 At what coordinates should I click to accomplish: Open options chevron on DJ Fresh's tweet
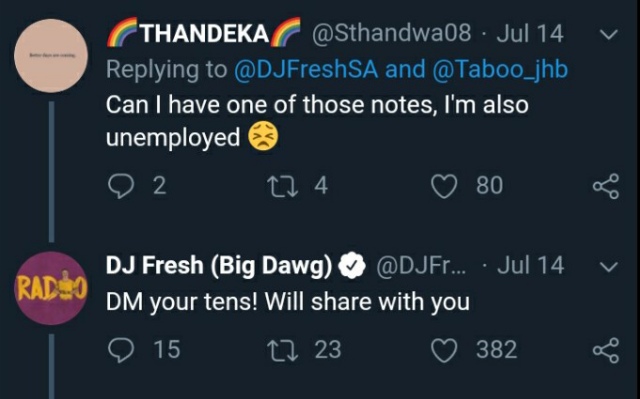[609, 267]
